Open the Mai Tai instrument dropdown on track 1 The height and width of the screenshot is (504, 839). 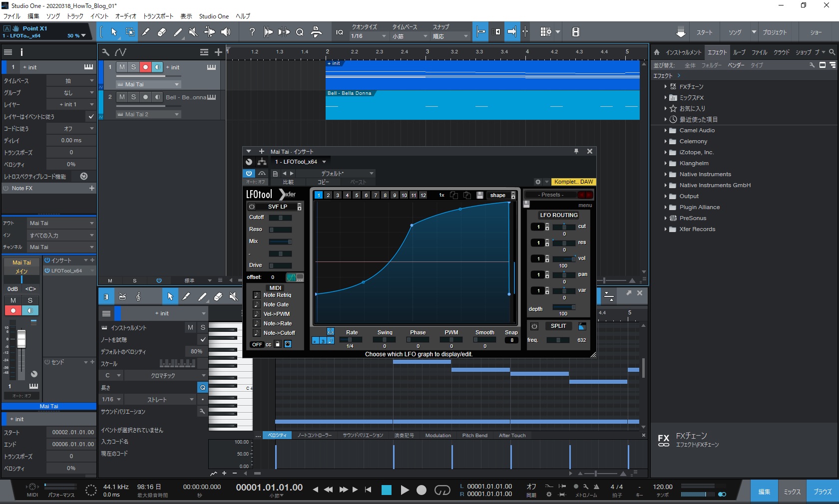(148, 84)
